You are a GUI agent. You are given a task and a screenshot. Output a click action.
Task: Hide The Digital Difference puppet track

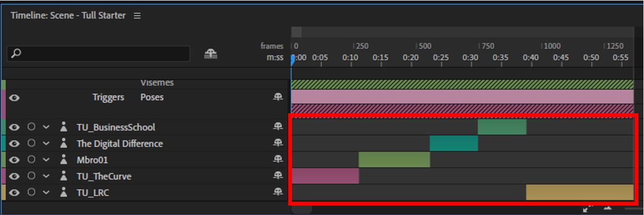(x=14, y=144)
